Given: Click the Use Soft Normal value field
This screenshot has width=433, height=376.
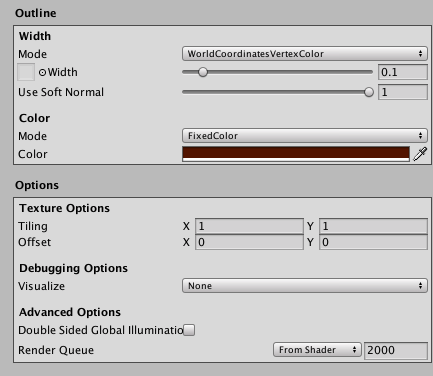Looking at the screenshot, I should 403,92.
